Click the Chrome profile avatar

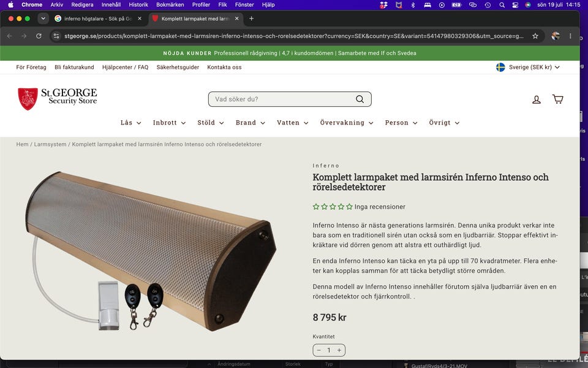(x=556, y=36)
